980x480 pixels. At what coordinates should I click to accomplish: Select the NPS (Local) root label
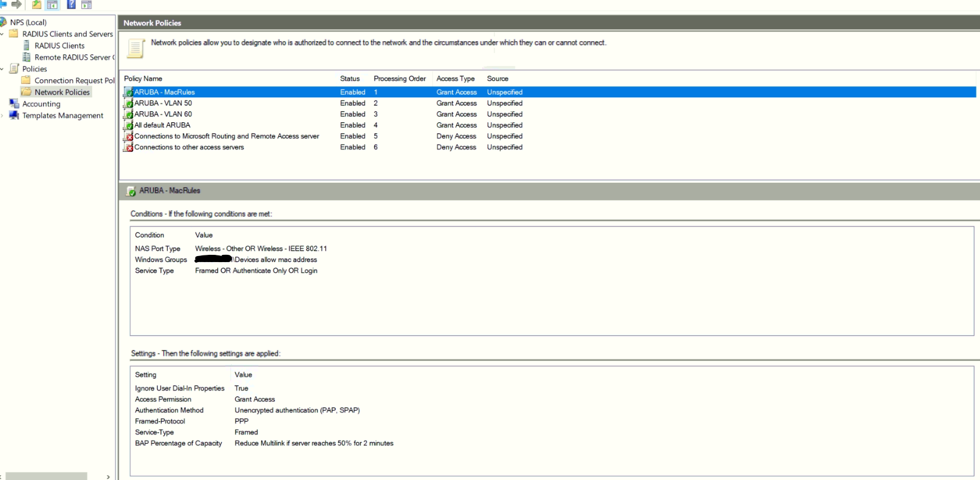tap(28, 22)
